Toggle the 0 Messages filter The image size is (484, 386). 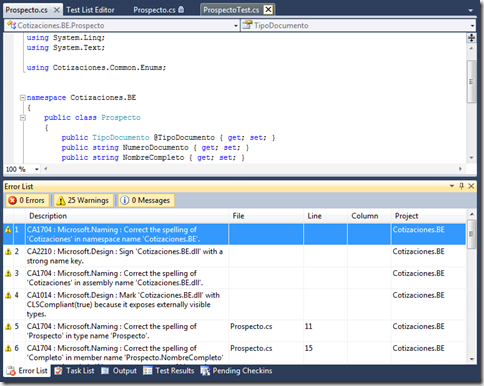point(146,200)
